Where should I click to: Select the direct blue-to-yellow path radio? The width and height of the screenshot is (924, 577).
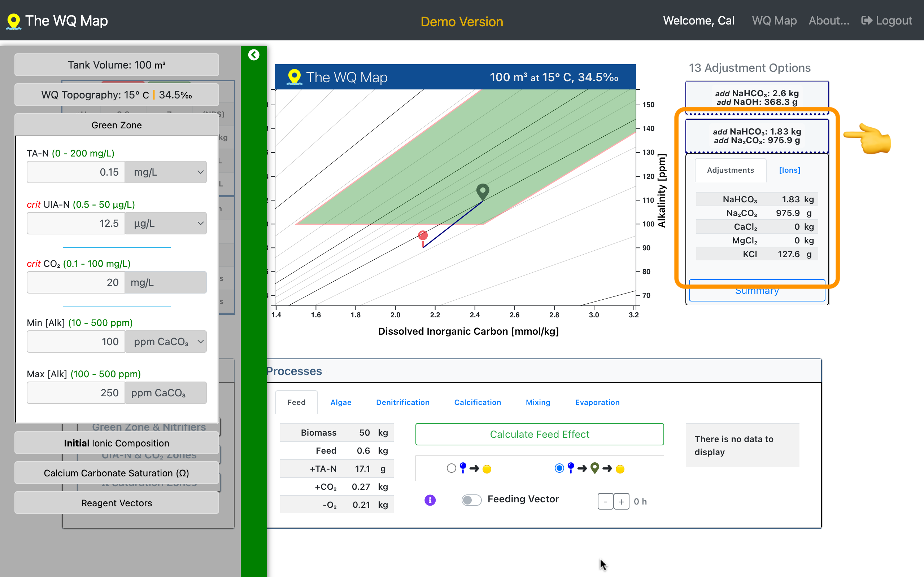pyautogui.click(x=451, y=468)
